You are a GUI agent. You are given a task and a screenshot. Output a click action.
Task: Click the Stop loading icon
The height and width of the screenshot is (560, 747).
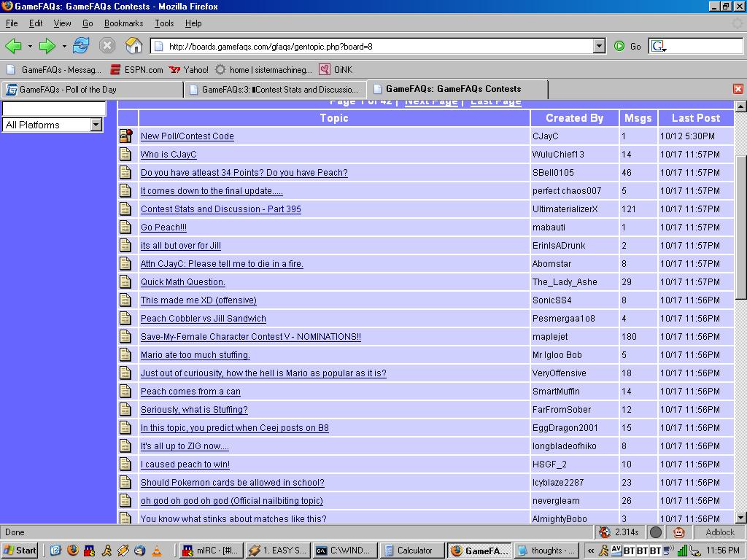107,46
